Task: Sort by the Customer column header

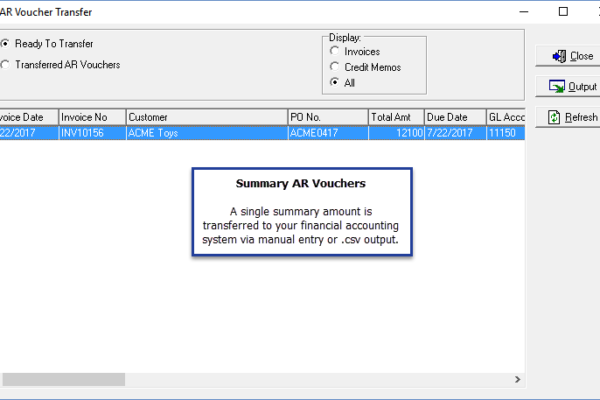Action: [x=207, y=117]
